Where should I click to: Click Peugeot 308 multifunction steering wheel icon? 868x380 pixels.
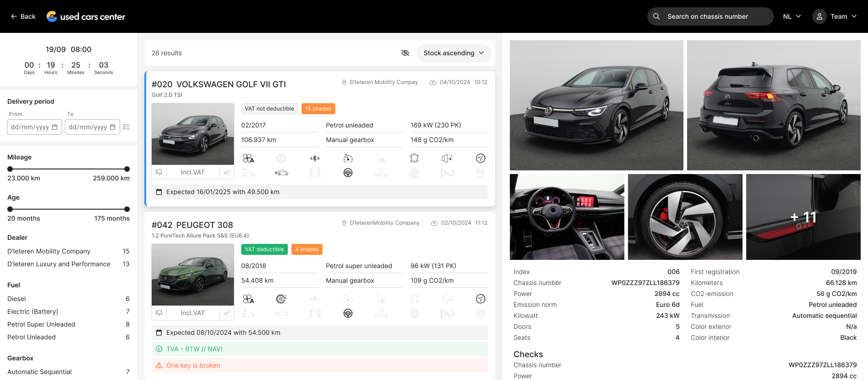click(348, 313)
